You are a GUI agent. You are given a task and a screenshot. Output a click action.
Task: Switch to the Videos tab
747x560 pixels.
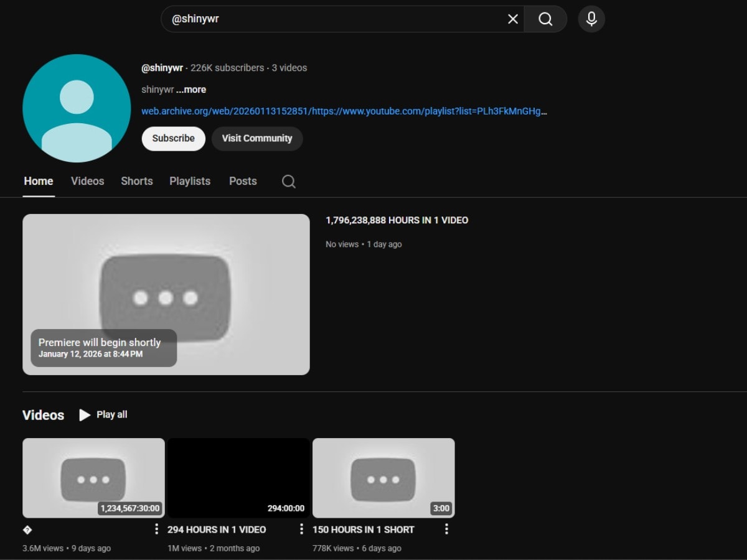click(87, 181)
